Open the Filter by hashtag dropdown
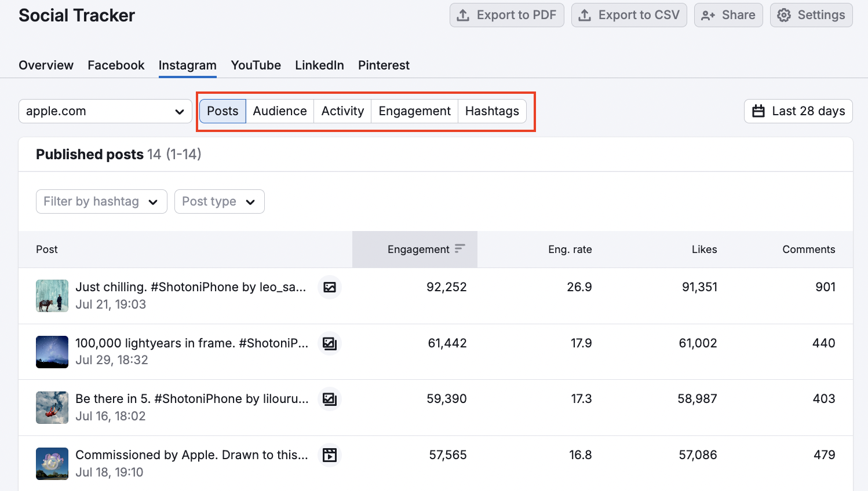This screenshot has width=868, height=491. click(x=101, y=201)
